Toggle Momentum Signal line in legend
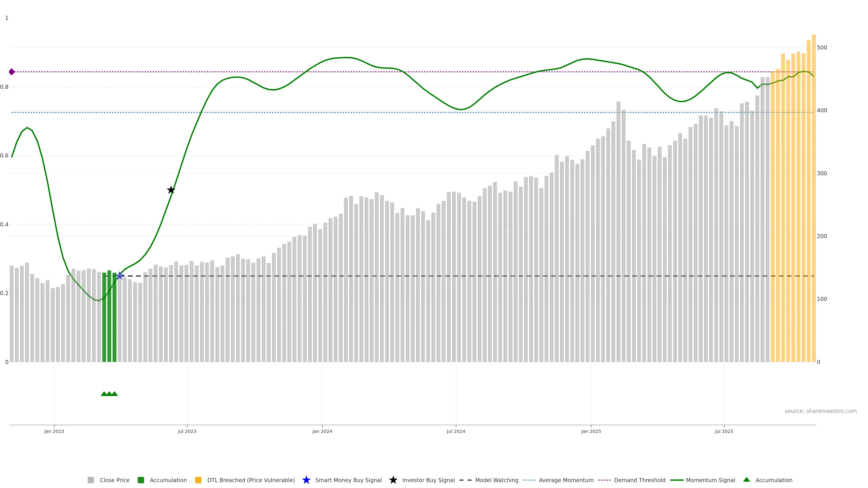Viewport: 868px width, 488px height. tap(710, 480)
